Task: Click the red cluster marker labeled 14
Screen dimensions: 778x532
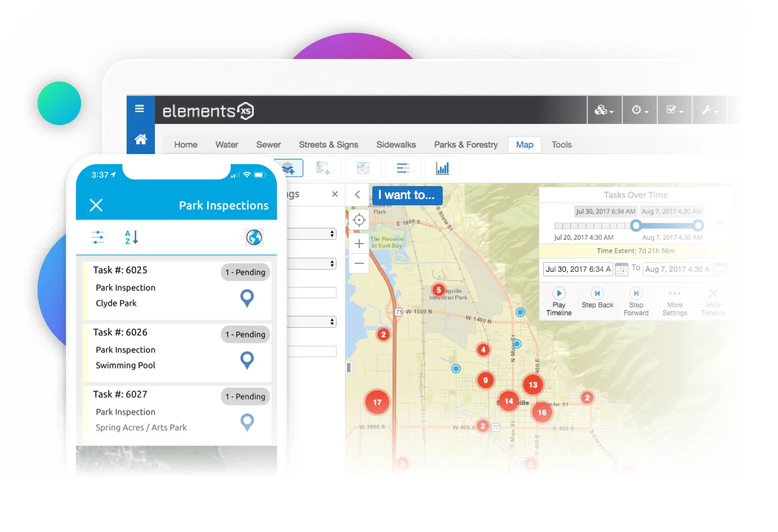Action: click(509, 401)
